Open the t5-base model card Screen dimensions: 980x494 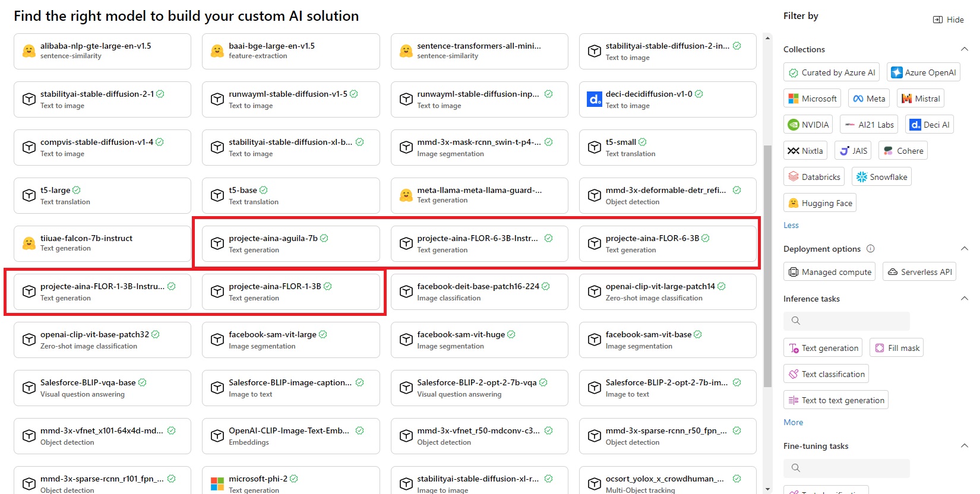291,195
